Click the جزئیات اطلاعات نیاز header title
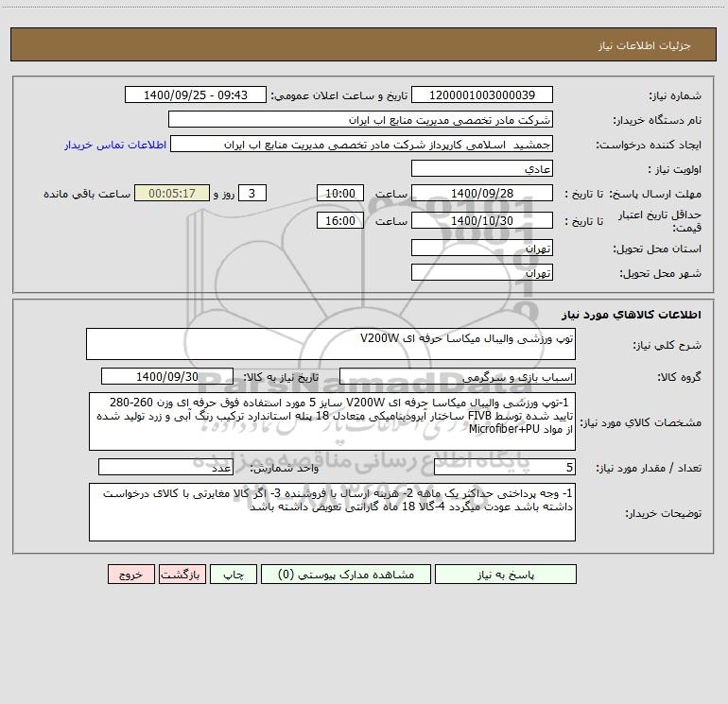This screenshot has height=704, width=728. [x=645, y=45]
